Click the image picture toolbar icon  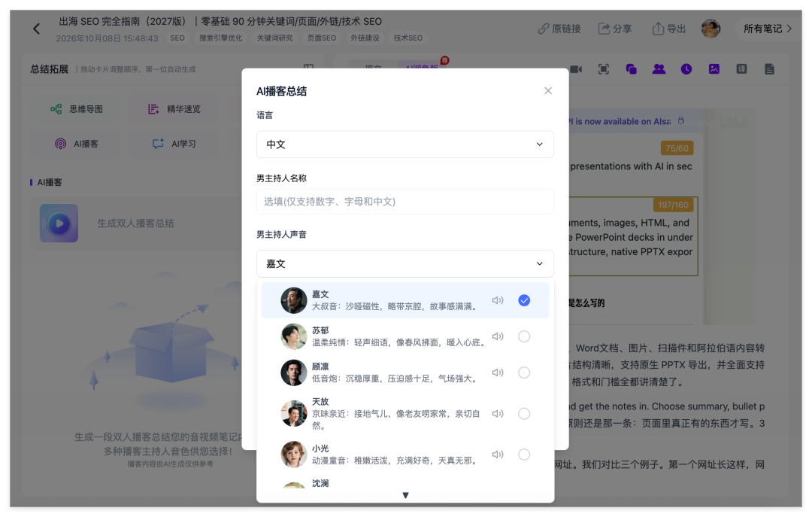[714, 69]
